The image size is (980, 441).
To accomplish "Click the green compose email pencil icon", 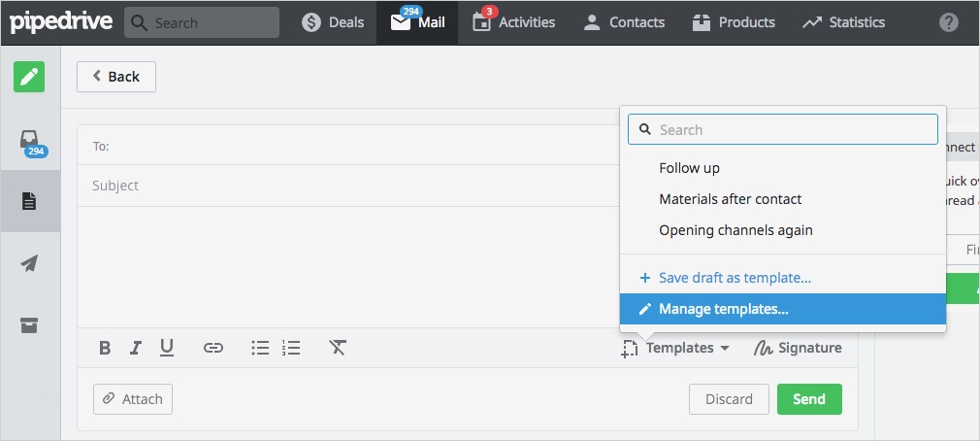I will tap(29, 77).
